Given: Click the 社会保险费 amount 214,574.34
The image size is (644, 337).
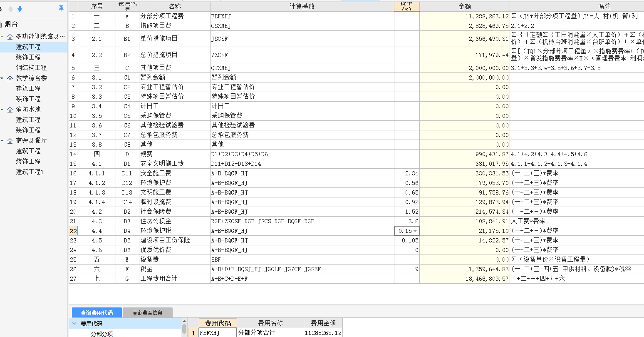Looking at the screenshot, I should (465, 212).
